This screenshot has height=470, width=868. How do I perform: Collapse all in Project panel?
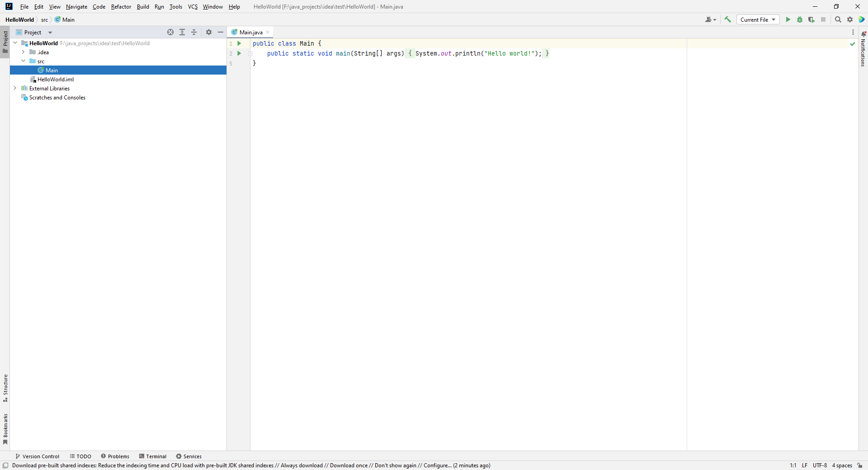194,32
